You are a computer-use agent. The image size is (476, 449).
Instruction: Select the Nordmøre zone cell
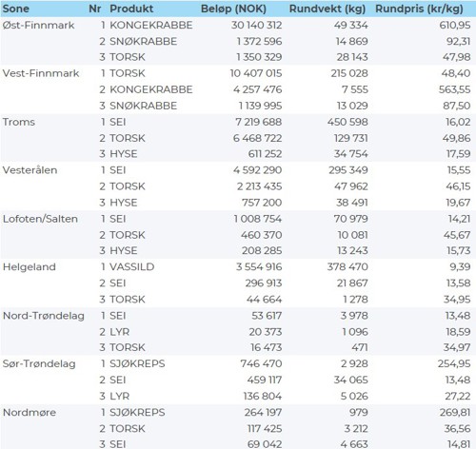click(30, 413)
